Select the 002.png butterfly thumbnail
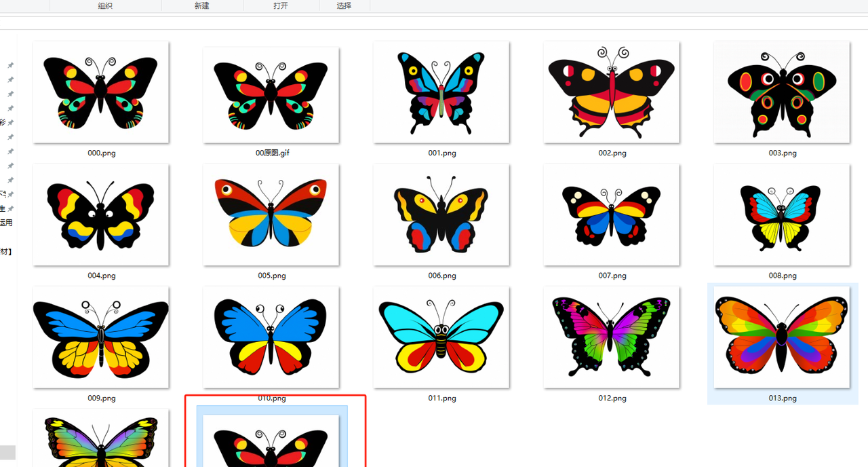 click(612, 92)
